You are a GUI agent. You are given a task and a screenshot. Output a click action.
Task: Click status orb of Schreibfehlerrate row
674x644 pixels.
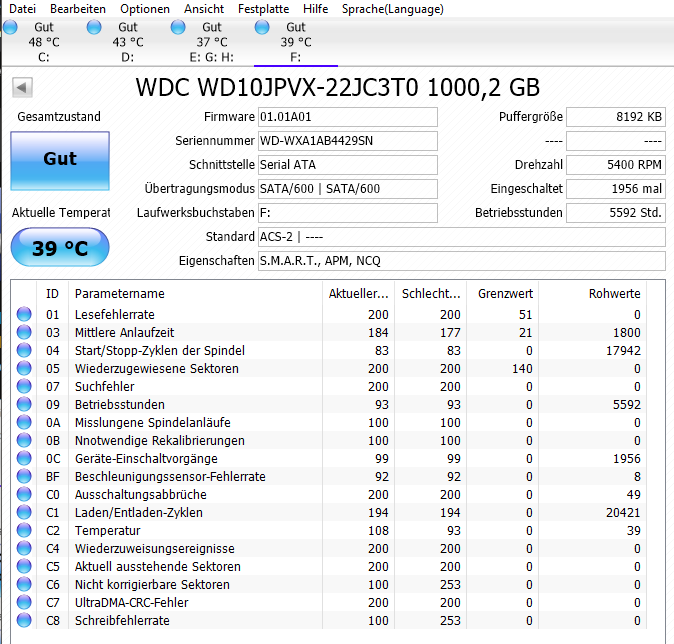(24, 620)
